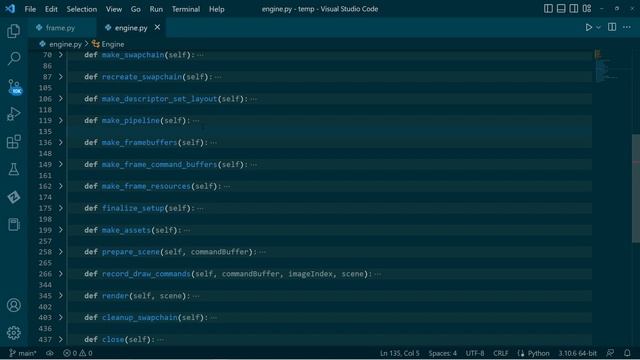
Task: Expand the make_frame_resources fold arrow
Action: tap(61, 186)
